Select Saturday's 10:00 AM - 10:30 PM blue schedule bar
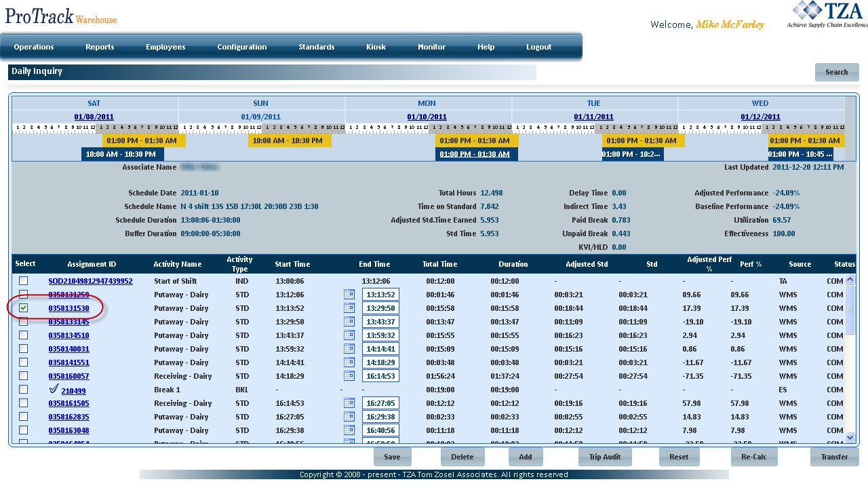The width and height of the screenshot is (868, 486). [x=121, y=154]
